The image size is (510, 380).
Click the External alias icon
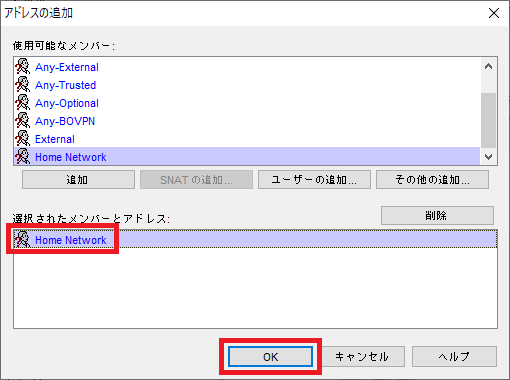tap(23, 138)
